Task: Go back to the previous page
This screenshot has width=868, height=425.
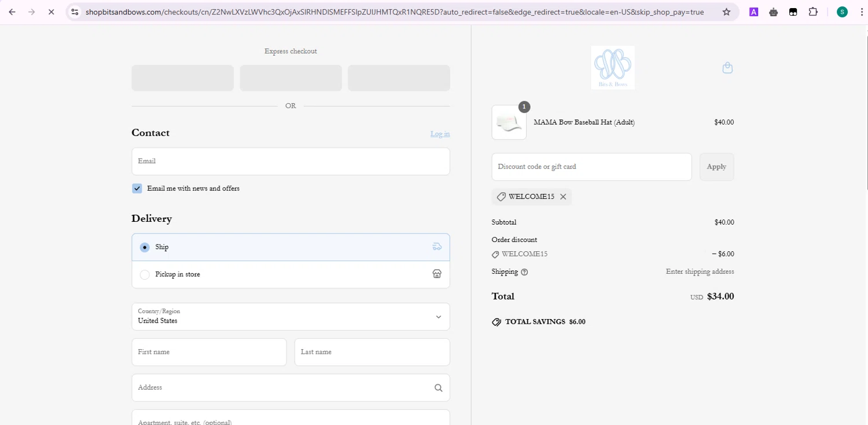Action: tap(12, 12)
